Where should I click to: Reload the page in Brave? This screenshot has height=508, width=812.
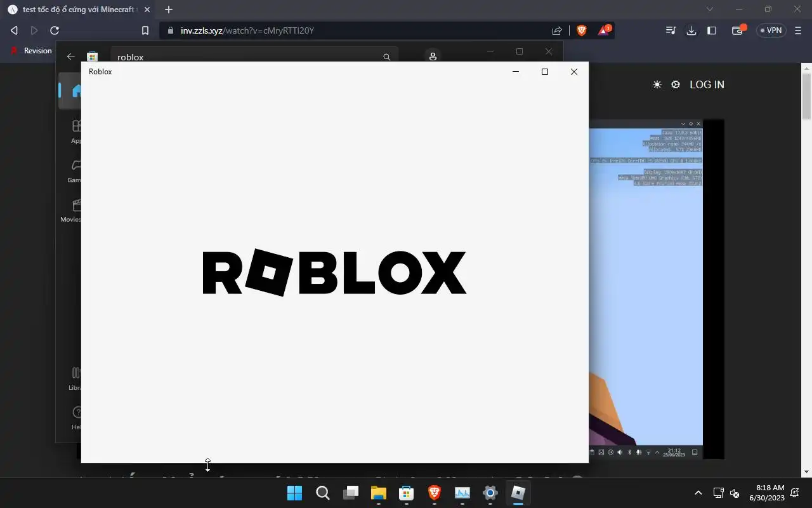click(x=55, y=30)
